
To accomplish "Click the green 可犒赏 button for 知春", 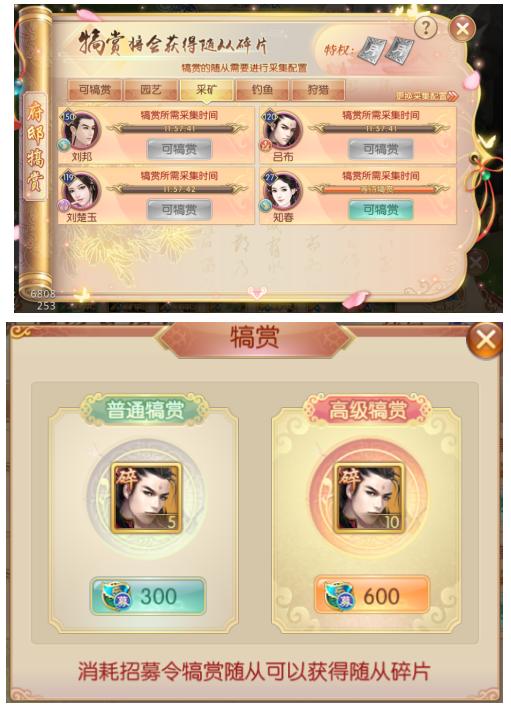I will point(381,210).
